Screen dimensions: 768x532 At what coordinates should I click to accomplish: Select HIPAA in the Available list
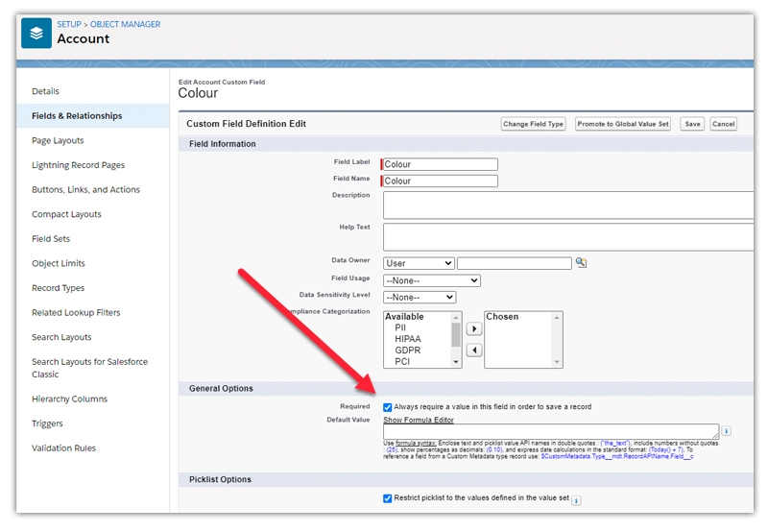[x=407, y=339]
